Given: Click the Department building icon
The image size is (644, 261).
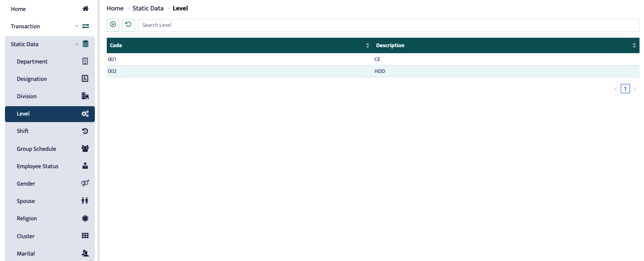Looking at the screenshot, I should tap(85, 62).
